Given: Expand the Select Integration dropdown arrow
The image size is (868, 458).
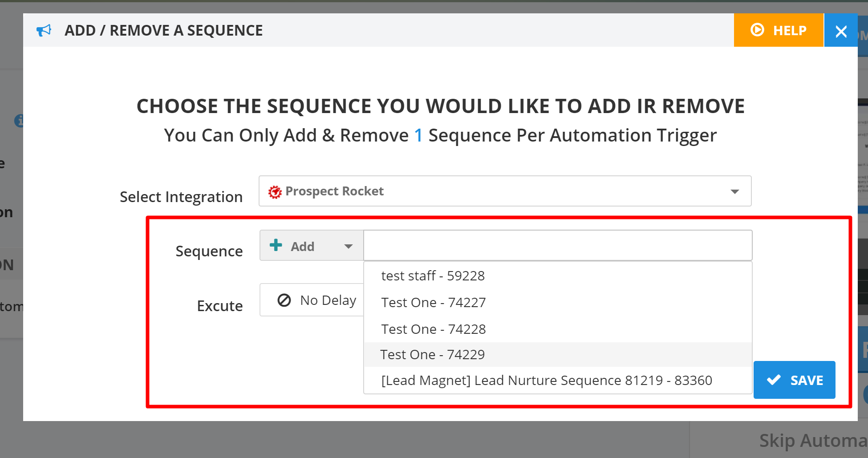Looking at the screenshot, I should click(734, 191).
